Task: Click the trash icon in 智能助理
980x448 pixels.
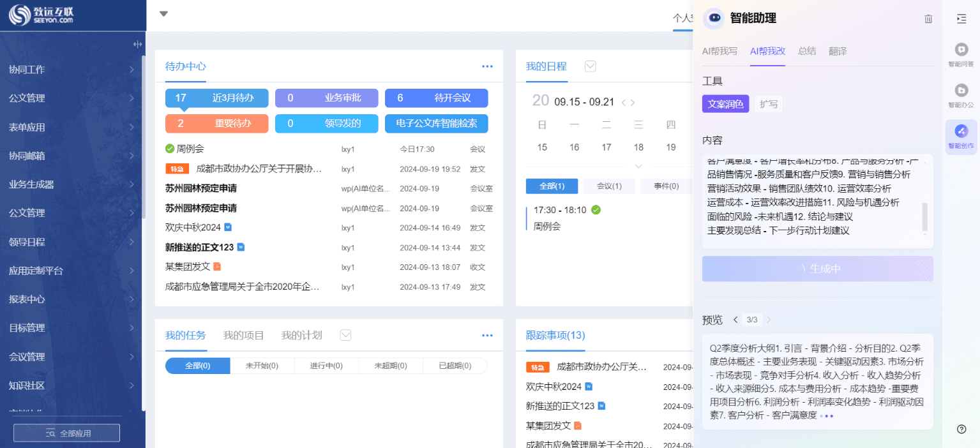Action: tap(928, 19)
